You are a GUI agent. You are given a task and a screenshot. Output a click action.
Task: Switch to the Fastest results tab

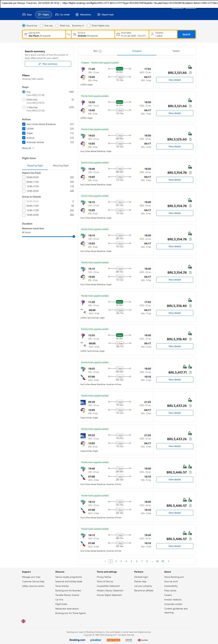[176, 51]
